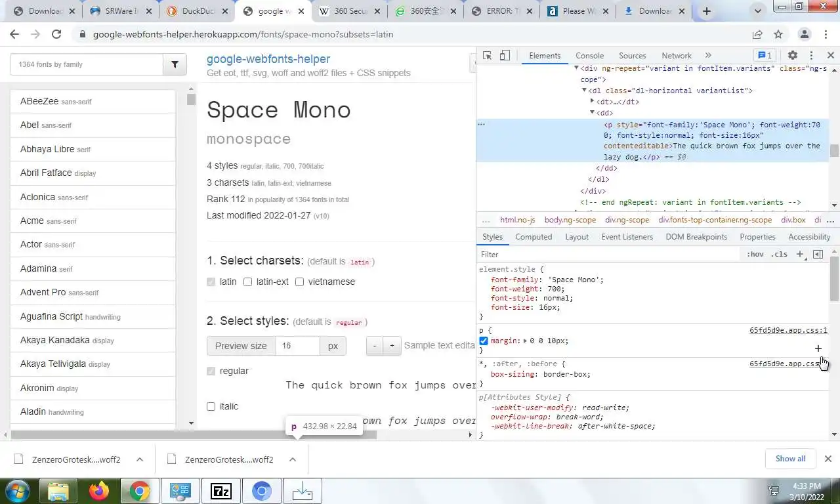Enable the italic style checkbox
840x504 pixels.
[x=211, y=406]
